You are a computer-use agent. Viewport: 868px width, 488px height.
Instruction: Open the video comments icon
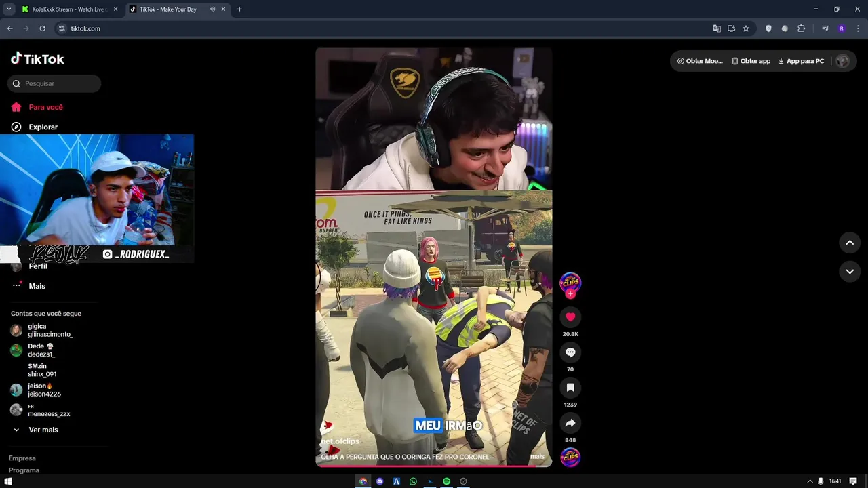570,352
